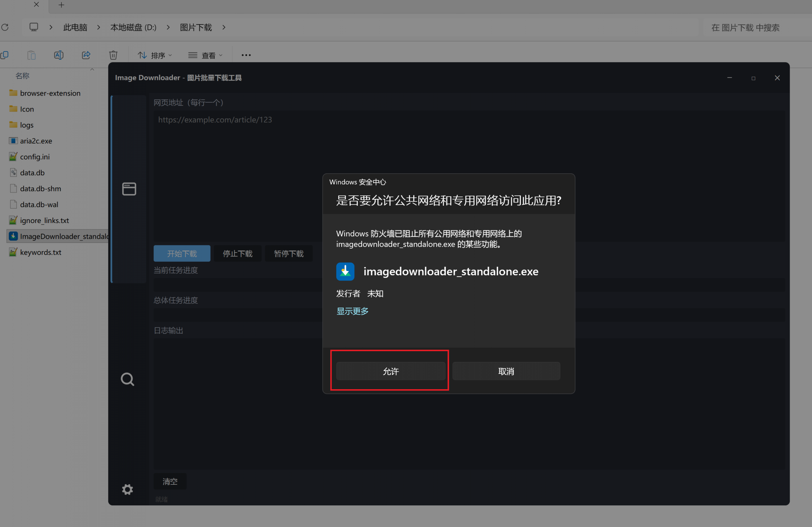Click the 停止下载 button
This screenshot has height=527, width=812.
click(238, 254)
